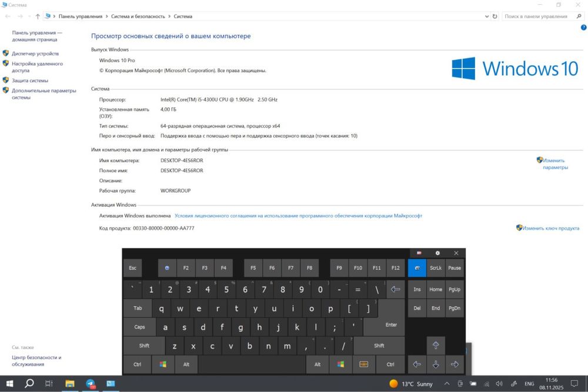The width and height of the screenshot is (588, 392).
Task: Open network status icon in system tray
Action: [x=486, y=384]
